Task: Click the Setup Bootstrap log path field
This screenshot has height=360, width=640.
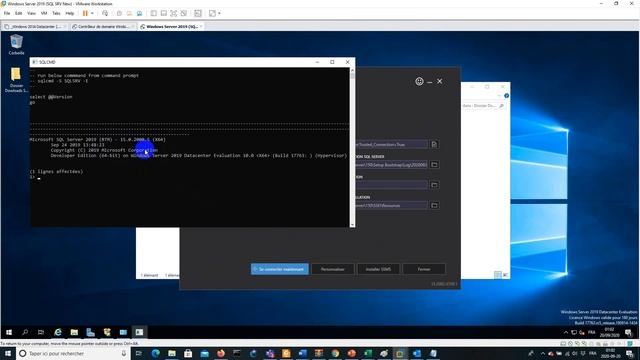Action: (391, 164)
